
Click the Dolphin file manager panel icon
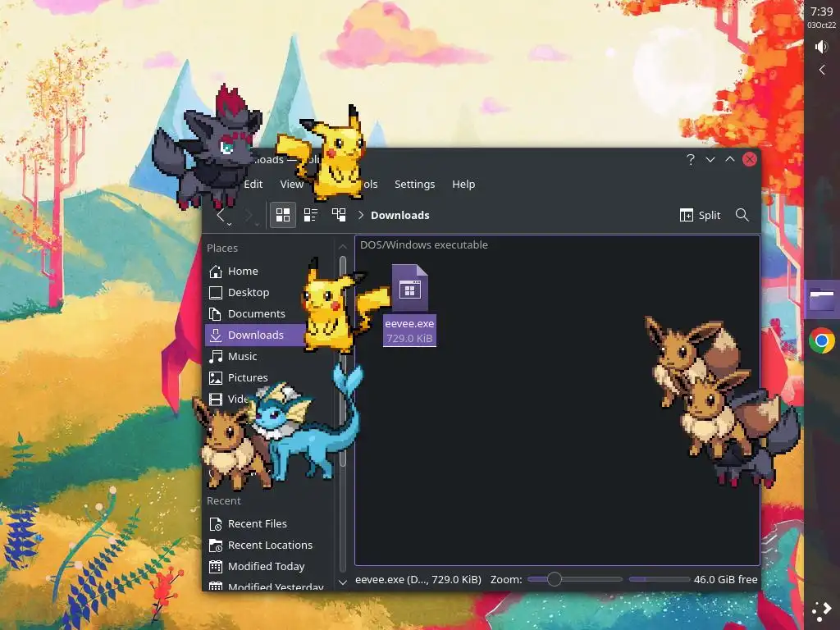[x=822, y=299]
